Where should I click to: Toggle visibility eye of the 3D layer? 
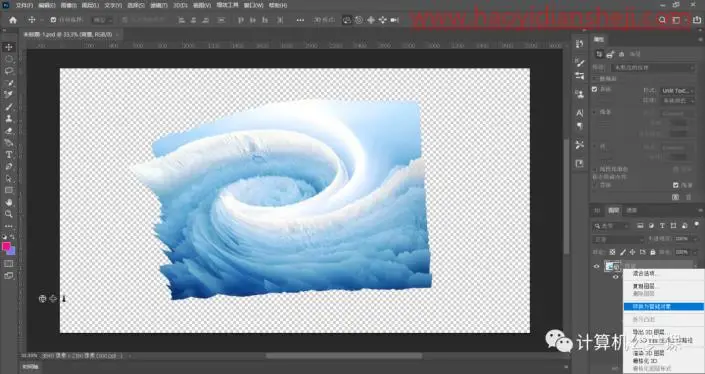pyautogui.click(x=596, y=266)
